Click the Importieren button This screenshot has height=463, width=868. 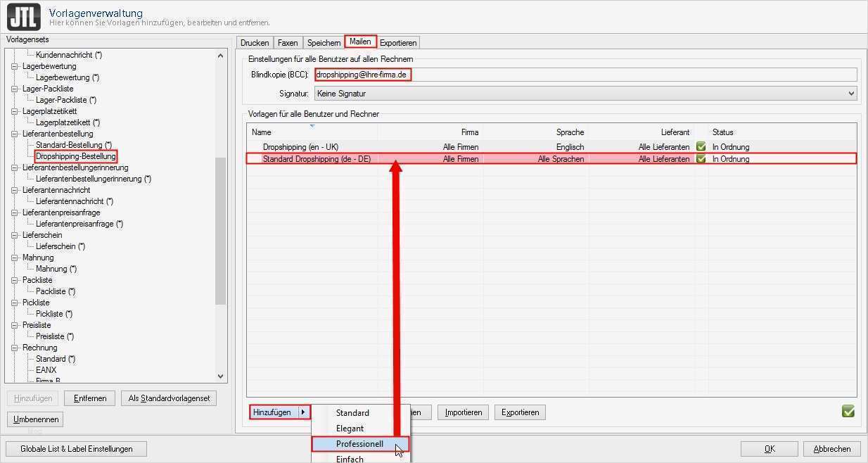point(464,412)
